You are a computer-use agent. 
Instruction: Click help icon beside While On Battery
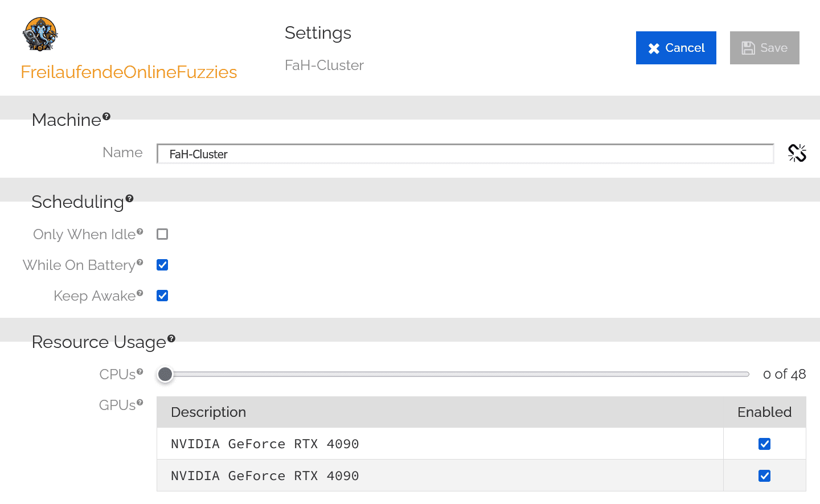click(x=140, y=263)
